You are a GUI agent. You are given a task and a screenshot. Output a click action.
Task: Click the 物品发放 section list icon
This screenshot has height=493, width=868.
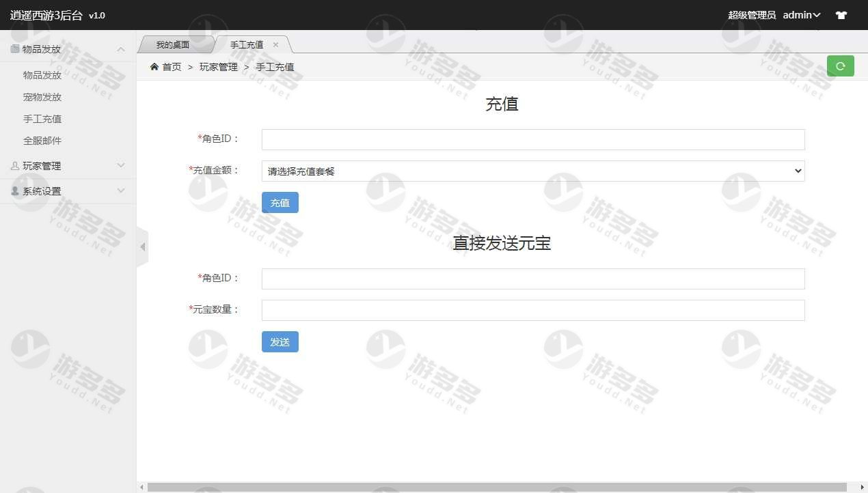15,49
